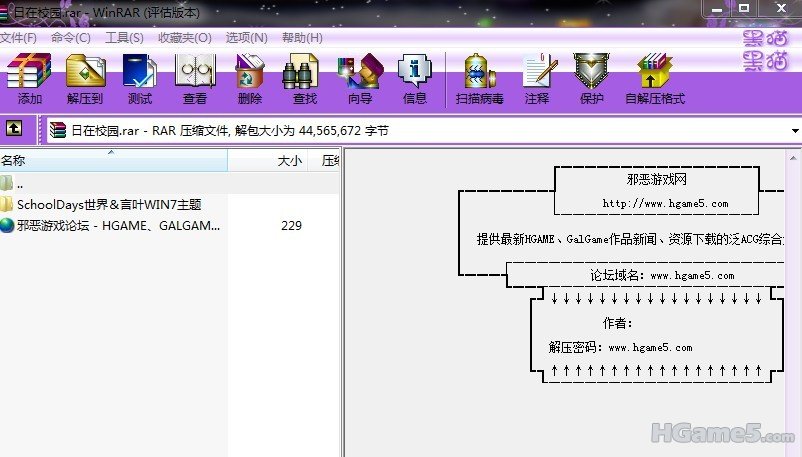Select the 邪恶游戏论坛 shortcut file
The image size is (802, 457).
[x=118, y=225]
